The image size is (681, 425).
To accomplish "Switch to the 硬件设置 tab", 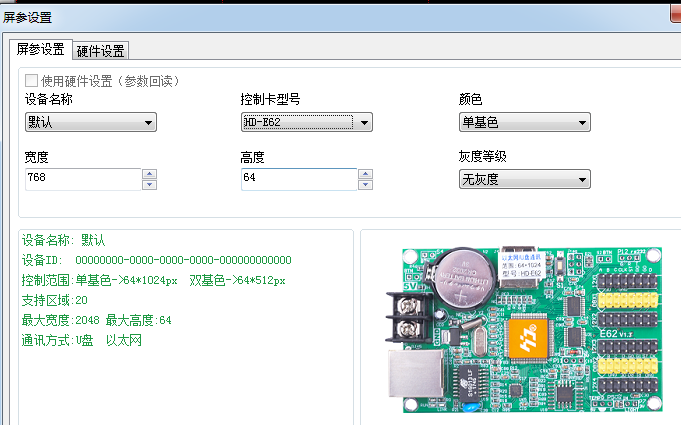I will tap(100, 51).
